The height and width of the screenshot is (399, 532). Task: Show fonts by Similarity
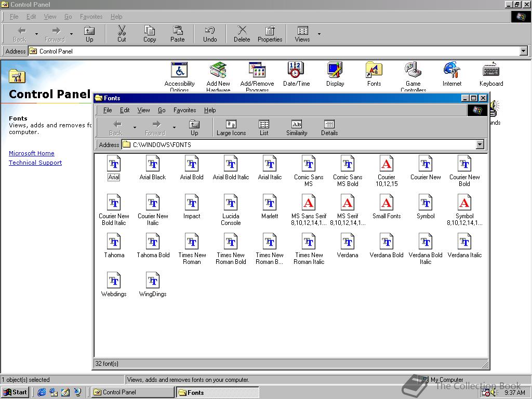click(x=297, y=128)
